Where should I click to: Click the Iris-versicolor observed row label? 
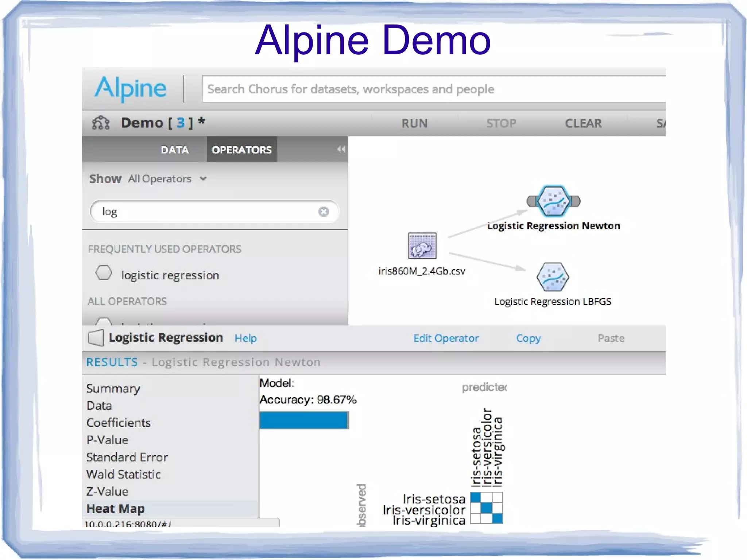[x=424, y=510]
